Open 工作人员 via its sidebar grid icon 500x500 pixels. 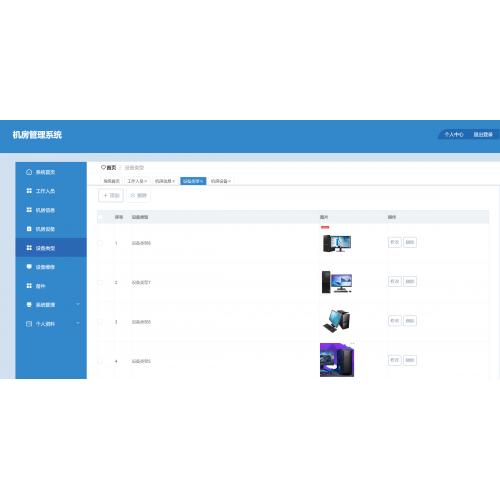(x=29, y=191)
